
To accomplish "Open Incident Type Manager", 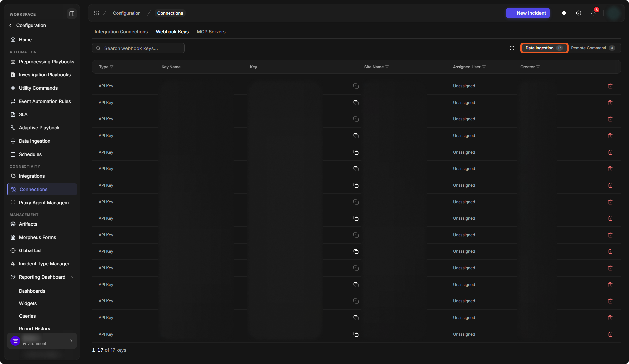I will pos(42,264).
